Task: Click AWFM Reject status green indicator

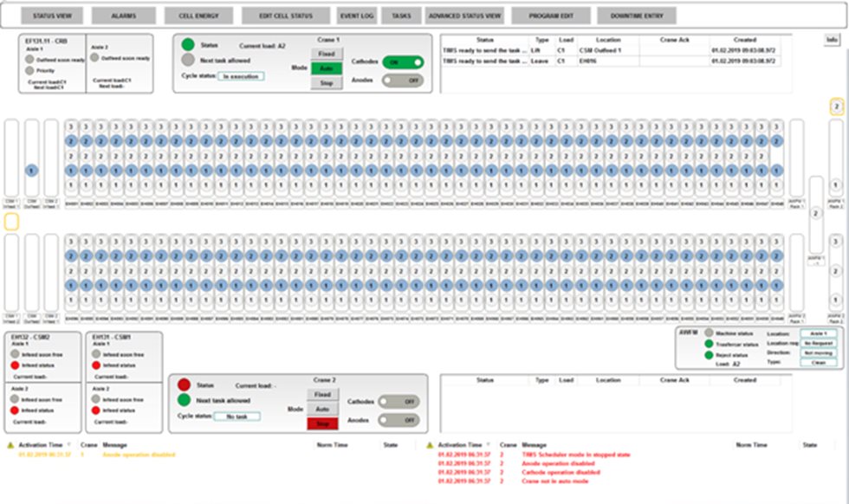Action: tap(709, 354)
